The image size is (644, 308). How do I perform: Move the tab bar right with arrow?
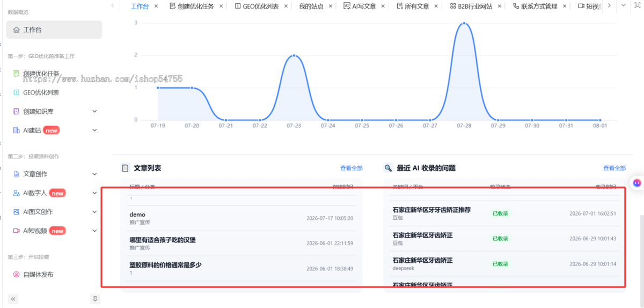(x=609, y=5)
